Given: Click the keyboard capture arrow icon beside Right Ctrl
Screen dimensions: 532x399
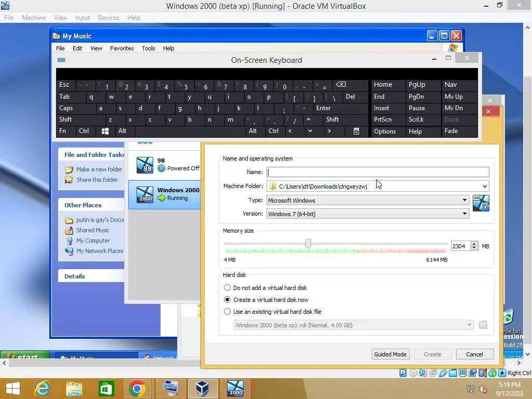Looking at the screenshot, I should point(502,373).
